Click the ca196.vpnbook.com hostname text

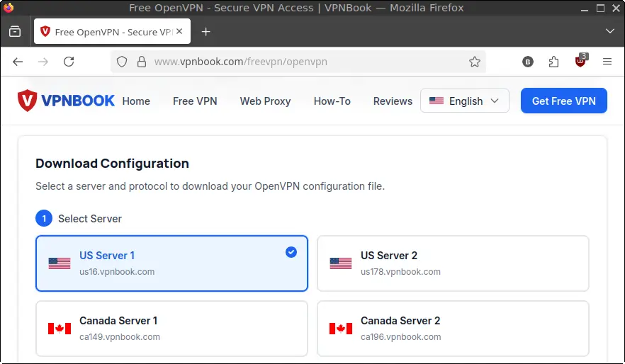point(400,337)
